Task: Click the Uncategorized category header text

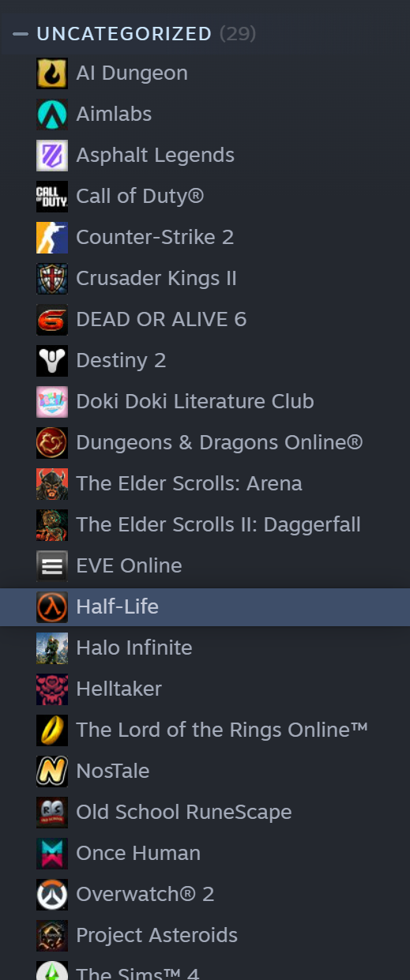Action: [x=124, y=34]
